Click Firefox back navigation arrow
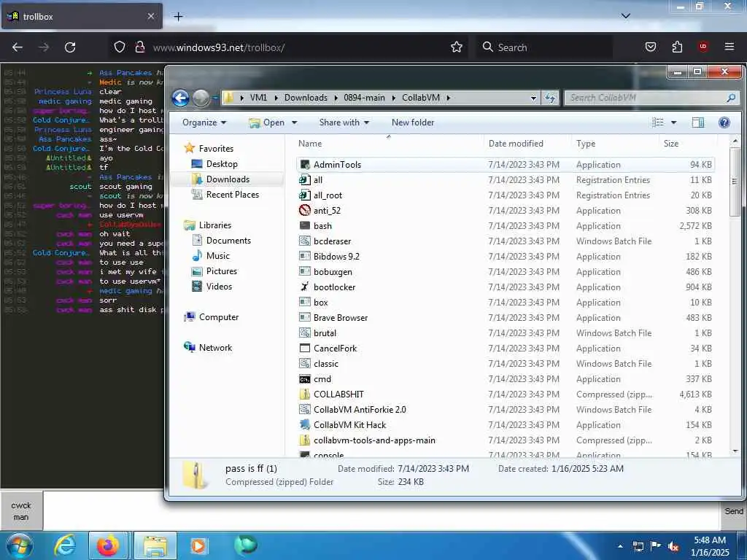Image resolution: width=747 pixels, height=560 pixels. pos(18,47)
